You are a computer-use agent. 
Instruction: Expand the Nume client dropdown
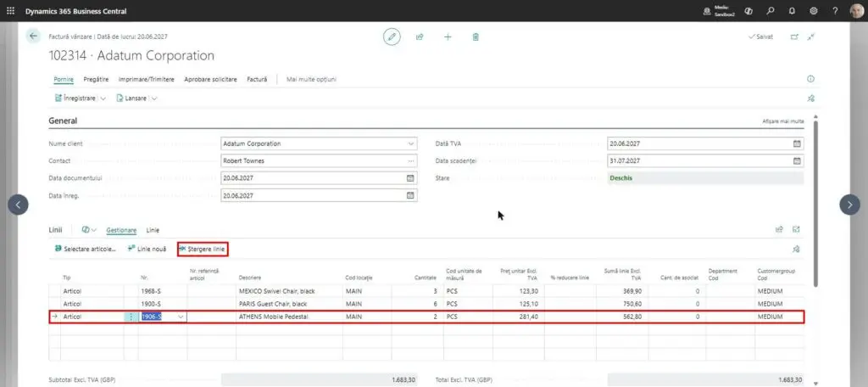pos(411,143)
